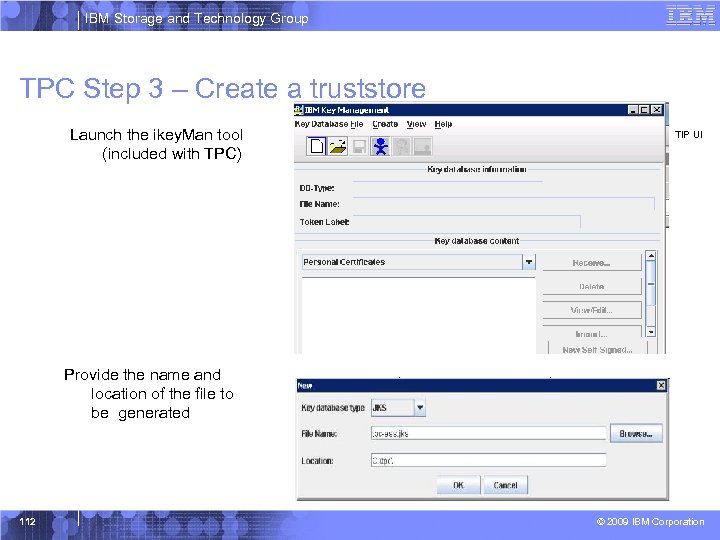720x540 pixels.
Task: Click the New key database file icon
Action: [316, 146]
